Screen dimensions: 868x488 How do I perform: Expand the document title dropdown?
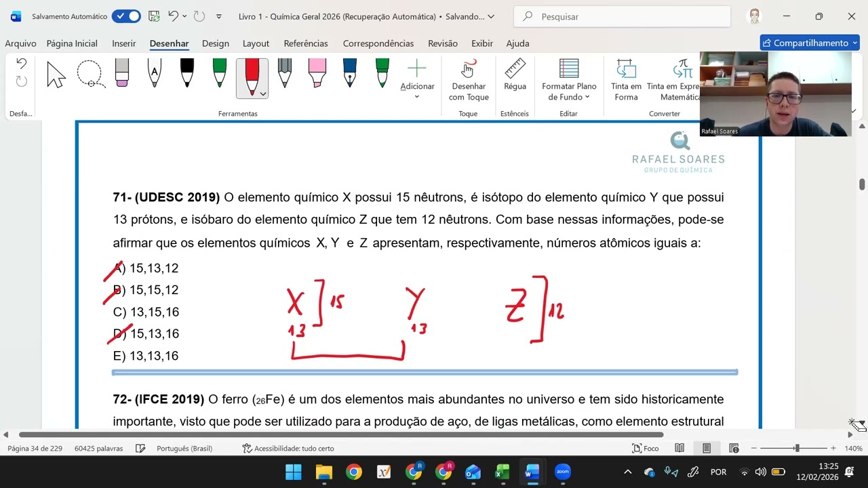[x=491, y=16]
